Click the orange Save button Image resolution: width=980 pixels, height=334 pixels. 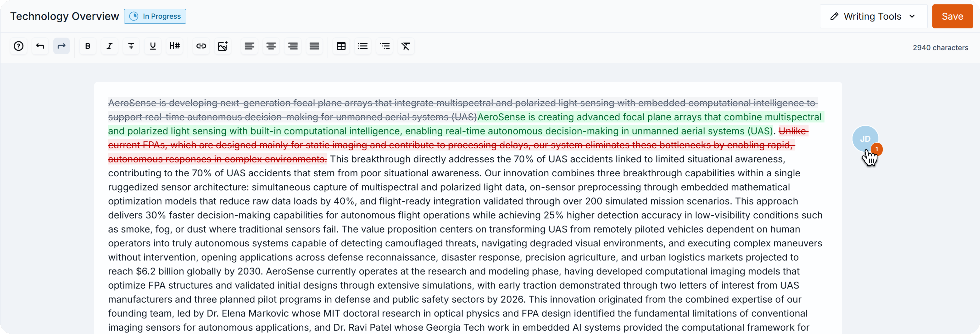pyautogui.click(x=952, y=16)
